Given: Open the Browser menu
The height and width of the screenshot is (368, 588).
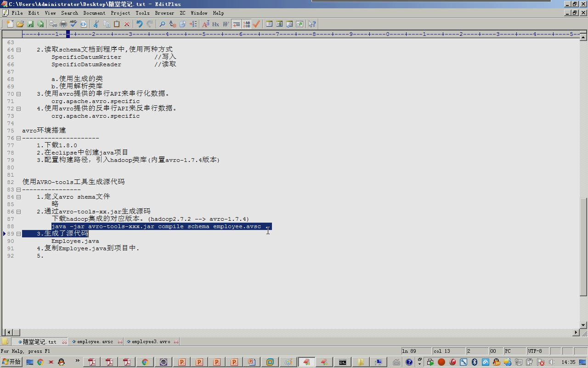Looking at the screenshot, I should (164, 13).
